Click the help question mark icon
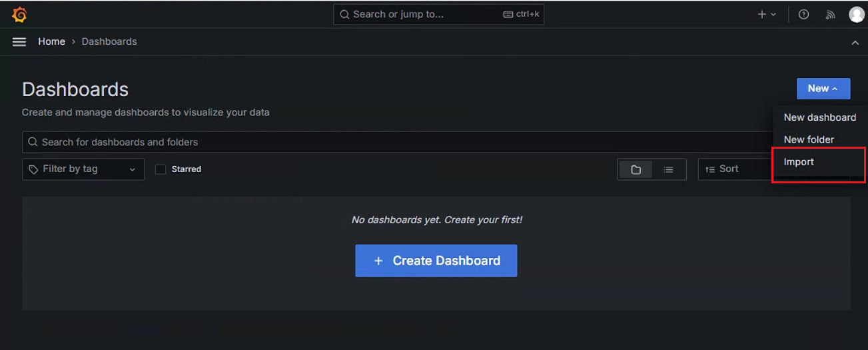Screen dimensions: 868x350 point(804,14)
